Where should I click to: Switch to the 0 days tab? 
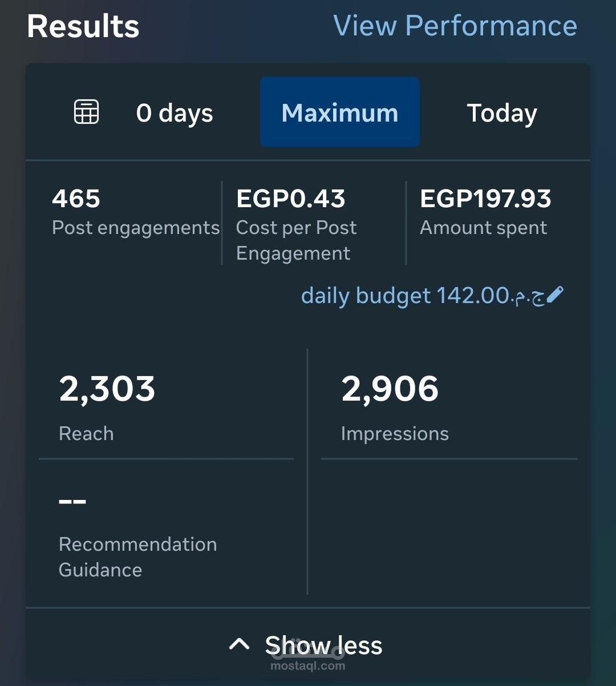tap(175, 113)
